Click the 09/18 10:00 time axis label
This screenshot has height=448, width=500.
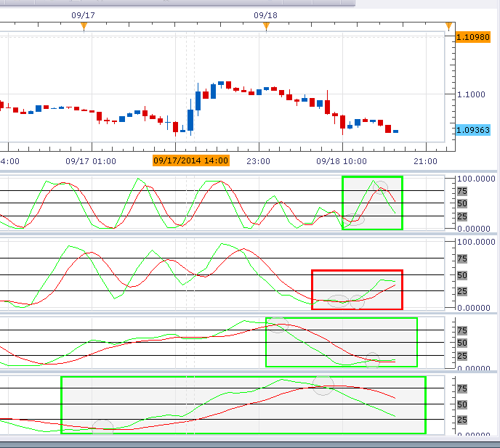pos(342,161)
